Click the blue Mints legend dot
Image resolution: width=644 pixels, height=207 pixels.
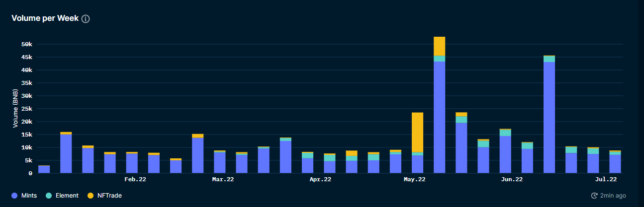(x=15, y=196)
